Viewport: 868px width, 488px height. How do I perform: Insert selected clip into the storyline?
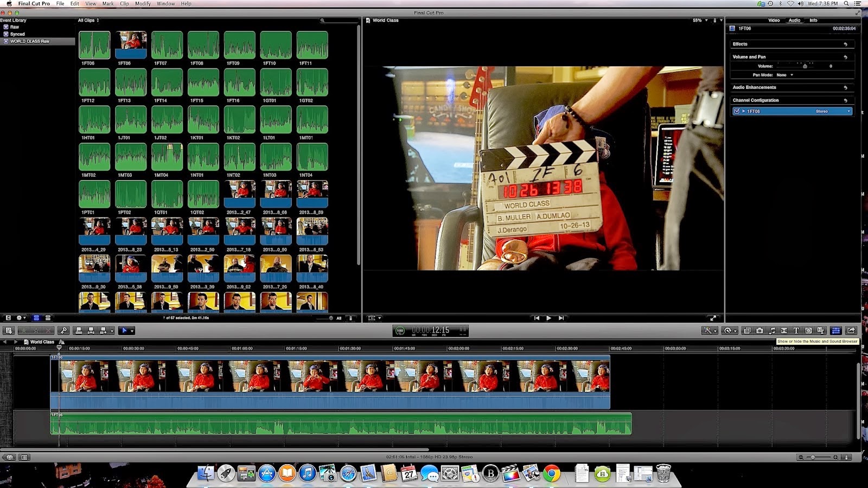[91, 330]
